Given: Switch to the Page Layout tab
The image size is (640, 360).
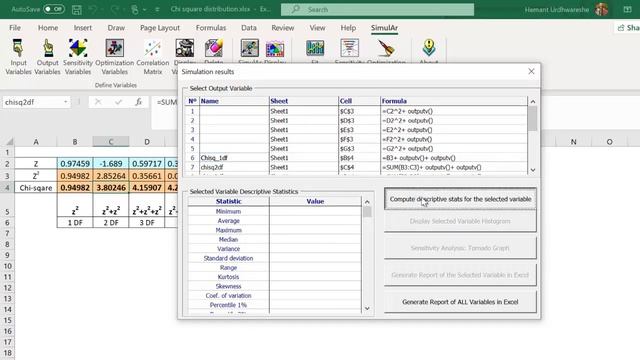Looking at the screenshot, I should coord(160,28).
